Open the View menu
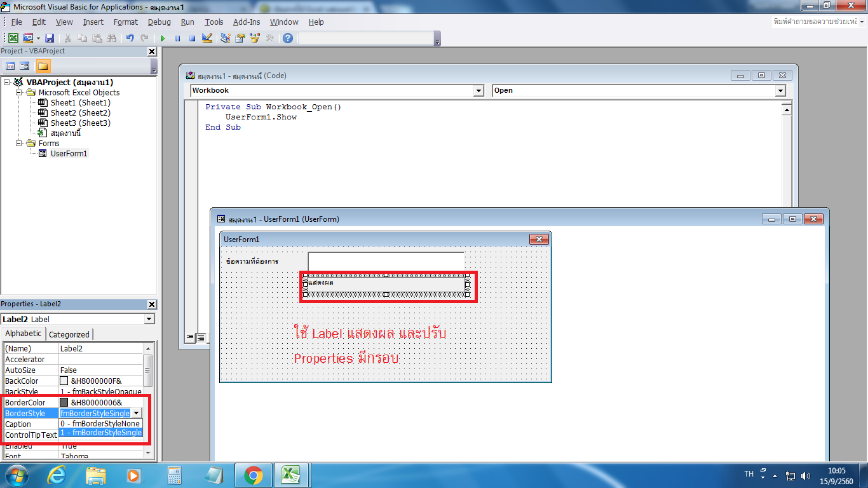868x488 pixels. point(64,22)
